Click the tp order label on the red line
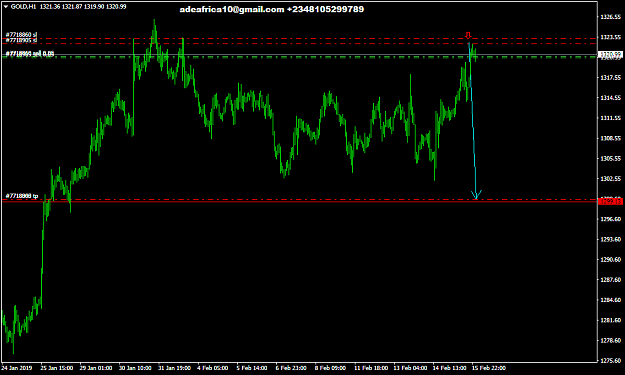This screenshot has width=625, height=375. (22, 196)
